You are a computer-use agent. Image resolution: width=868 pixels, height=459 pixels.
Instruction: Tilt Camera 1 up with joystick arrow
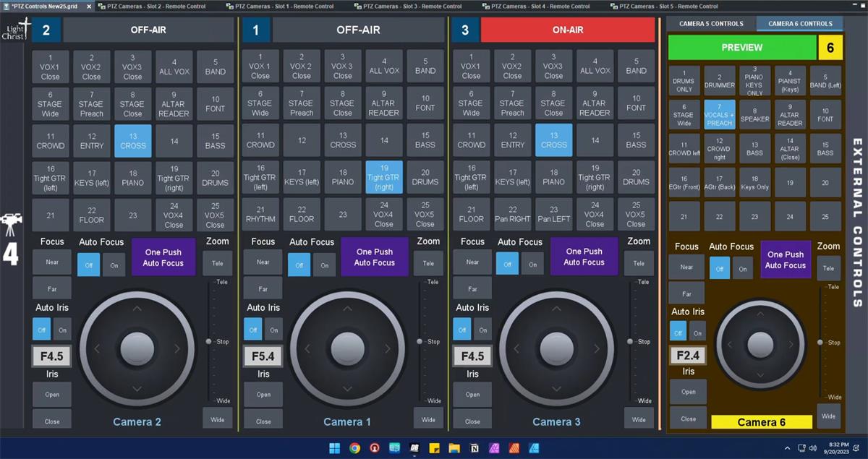click(348, 309)
